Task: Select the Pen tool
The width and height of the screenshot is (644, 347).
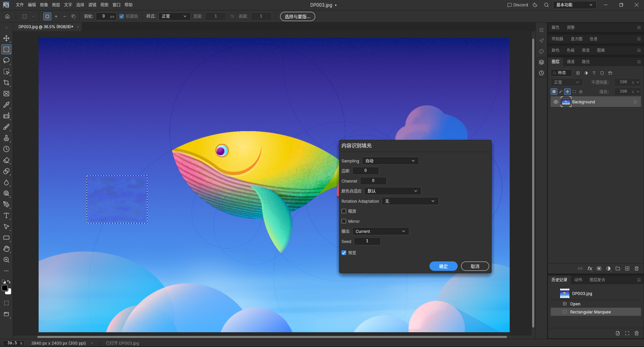Action: pos(6,204)
